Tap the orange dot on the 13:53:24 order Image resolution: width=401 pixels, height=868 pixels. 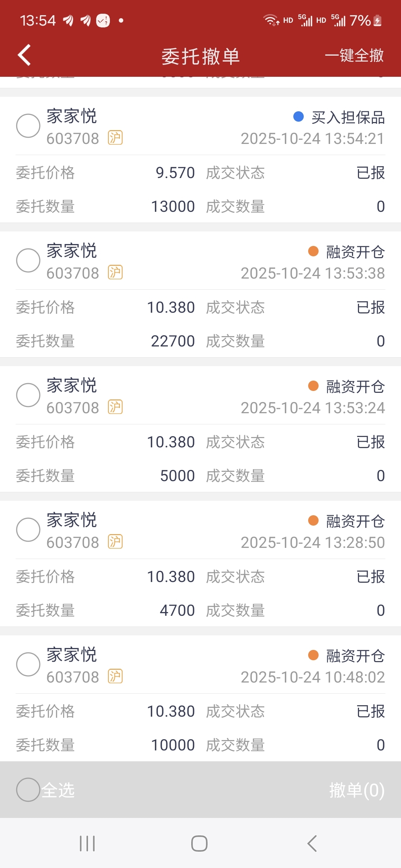[313, 386]
